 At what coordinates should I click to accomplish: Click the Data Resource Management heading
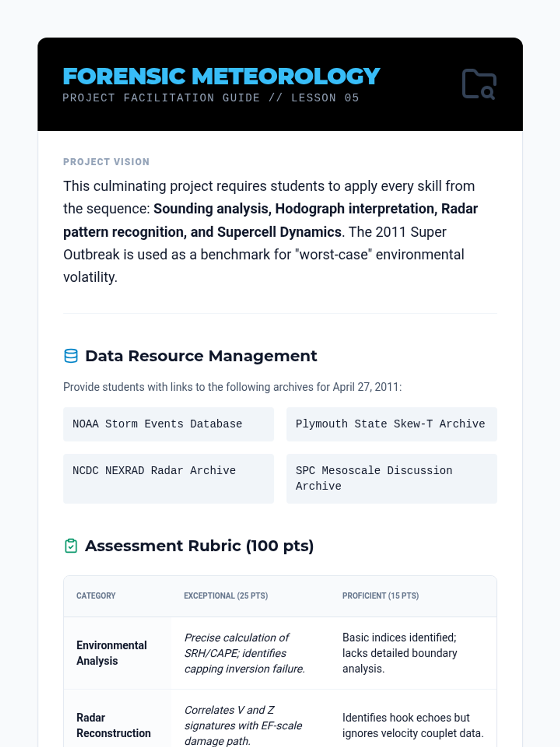201,356
